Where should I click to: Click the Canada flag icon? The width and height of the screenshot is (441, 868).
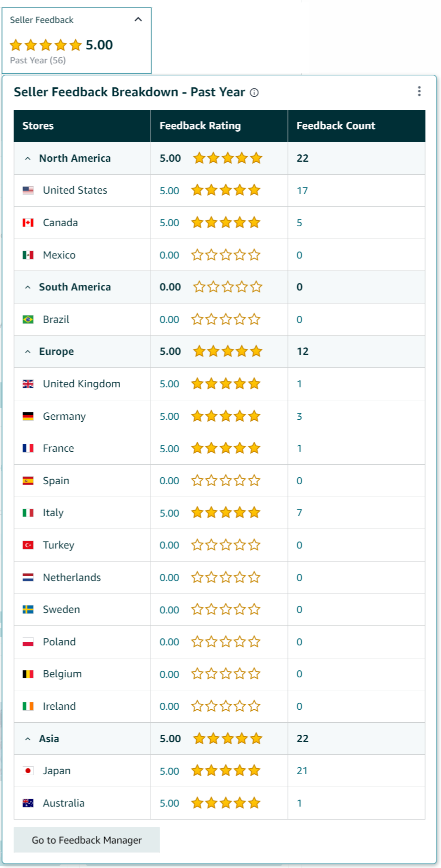[x=28, y=223]
